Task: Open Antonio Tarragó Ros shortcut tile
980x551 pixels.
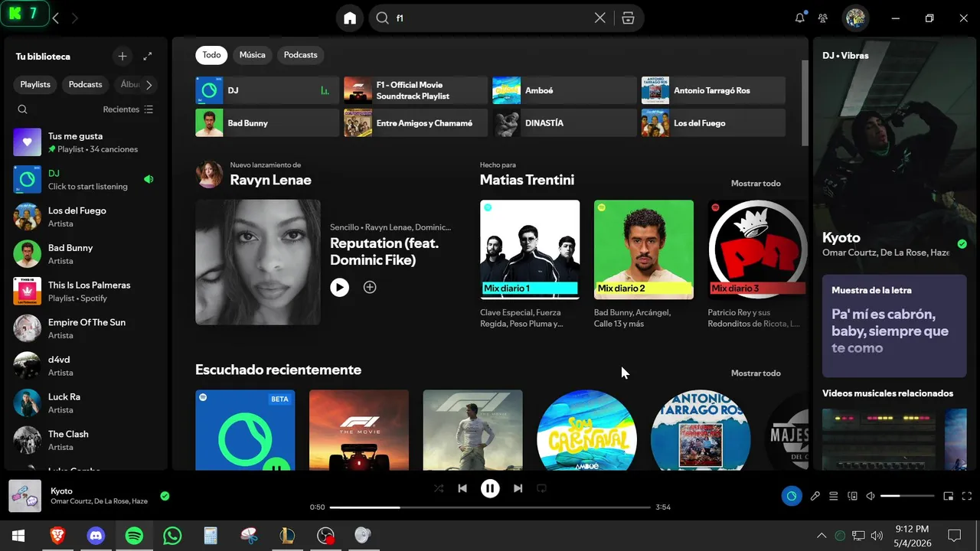Action: (713, 90)
